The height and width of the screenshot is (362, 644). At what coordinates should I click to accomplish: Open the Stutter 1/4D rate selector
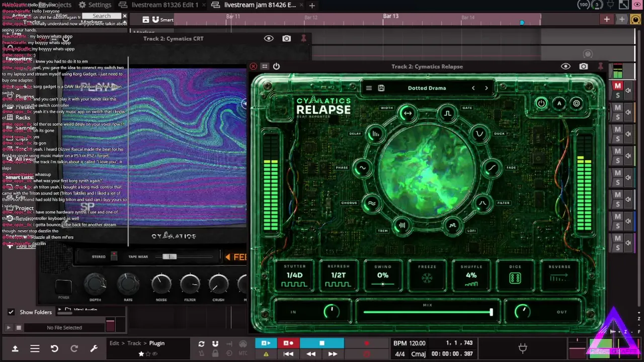tap(294, 276)
